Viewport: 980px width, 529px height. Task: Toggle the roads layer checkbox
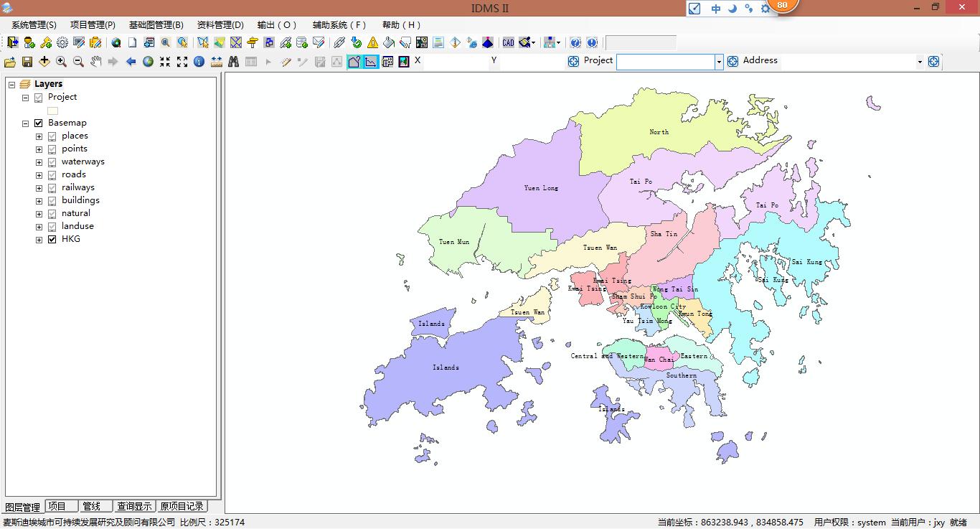coord(52,175)
